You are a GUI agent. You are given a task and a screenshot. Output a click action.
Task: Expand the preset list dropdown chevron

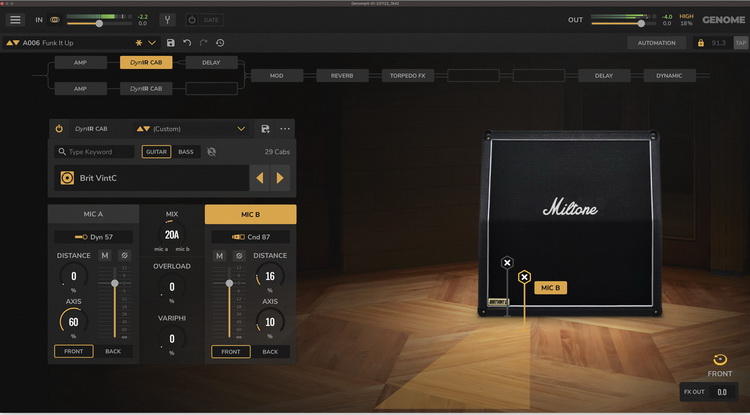tap(152, 43)
